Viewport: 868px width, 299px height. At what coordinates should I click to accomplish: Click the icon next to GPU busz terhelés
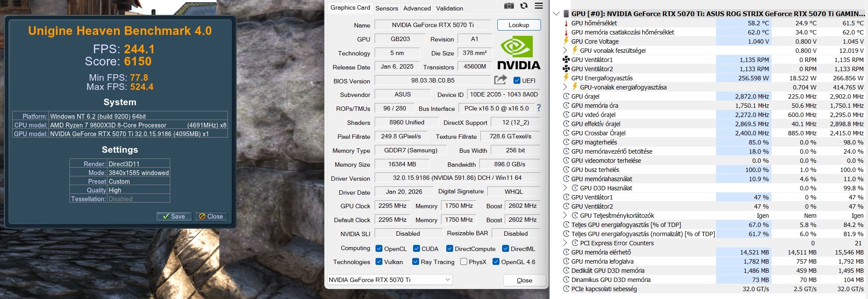click(x=566, y=170)
